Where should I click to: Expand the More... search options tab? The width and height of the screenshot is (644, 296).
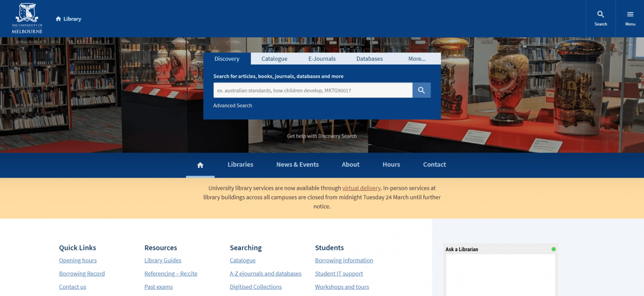pyautogui.click(x=416, y=58)
